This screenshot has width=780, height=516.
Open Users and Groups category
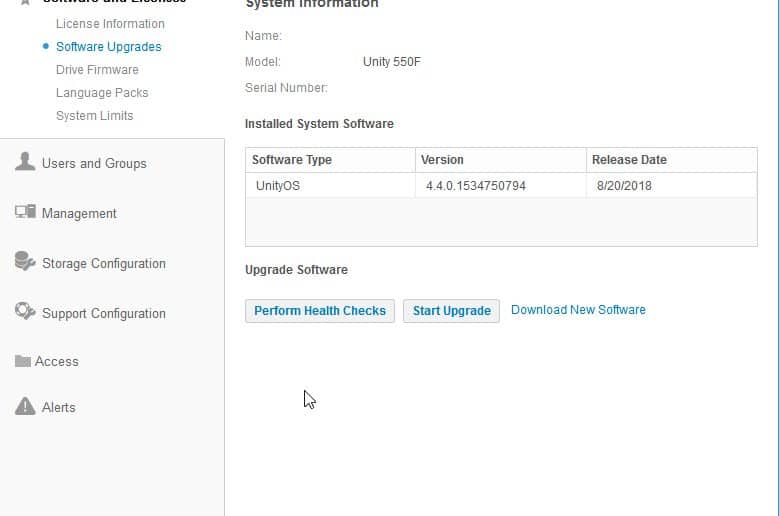pyautogui.click(x=94, y=163)
